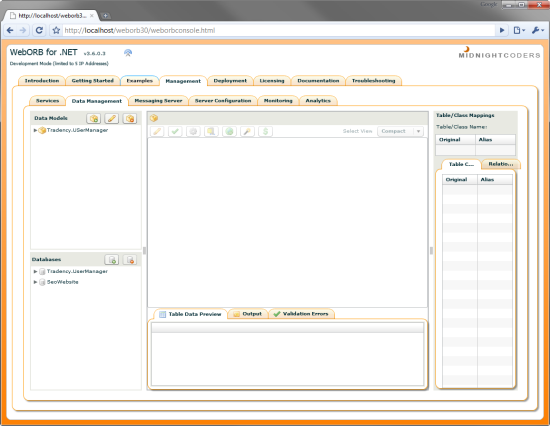The width and height of the screenshot is (550, 426).
Task: Click the left panel splitter handle
Action: point(145,251)
